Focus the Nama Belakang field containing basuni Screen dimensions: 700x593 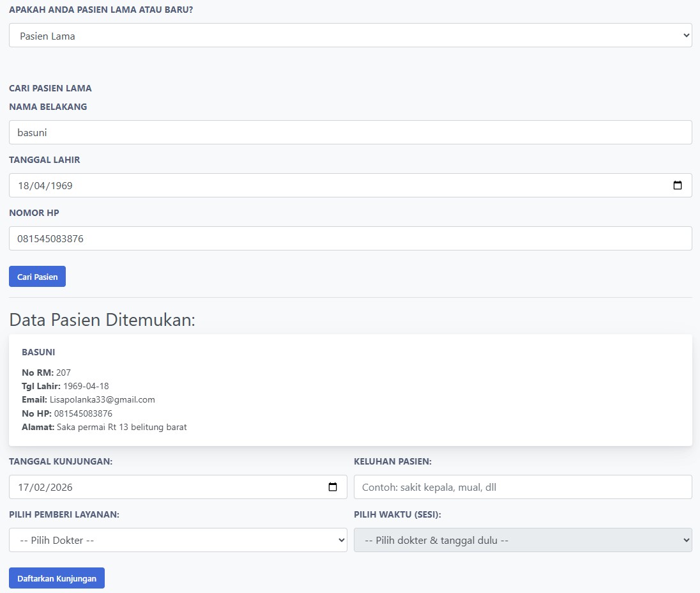(350, 132)
